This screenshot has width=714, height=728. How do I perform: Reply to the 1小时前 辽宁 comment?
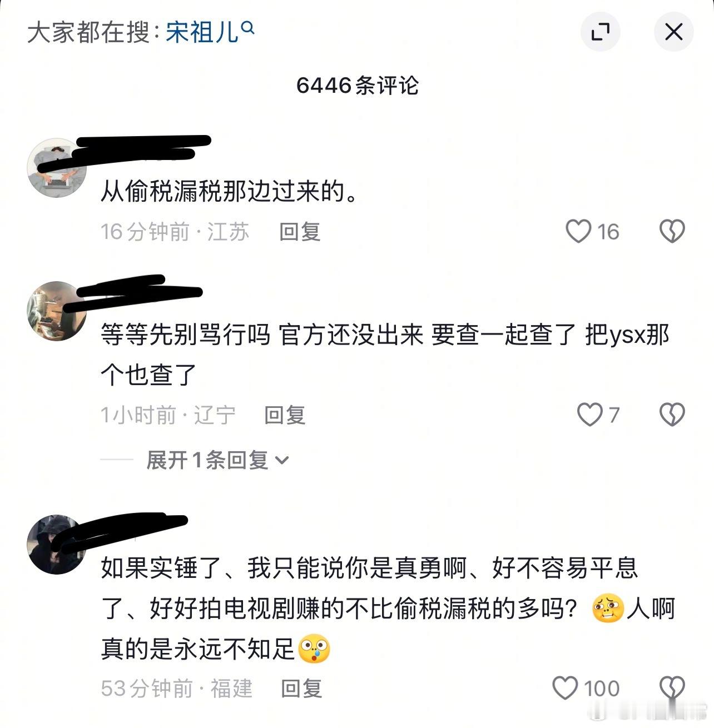click(x=285, y=415)
